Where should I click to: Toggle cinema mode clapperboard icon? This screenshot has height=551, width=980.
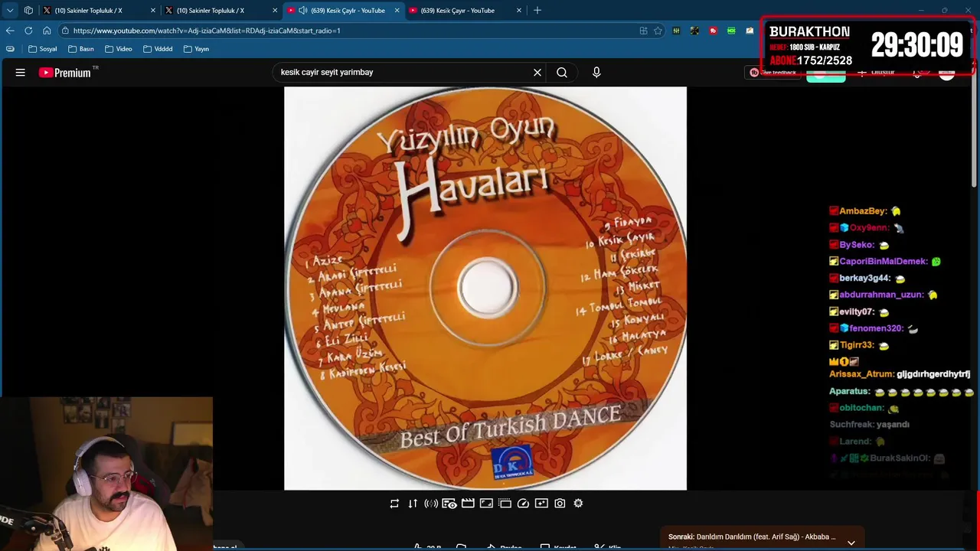click(468, 504)
